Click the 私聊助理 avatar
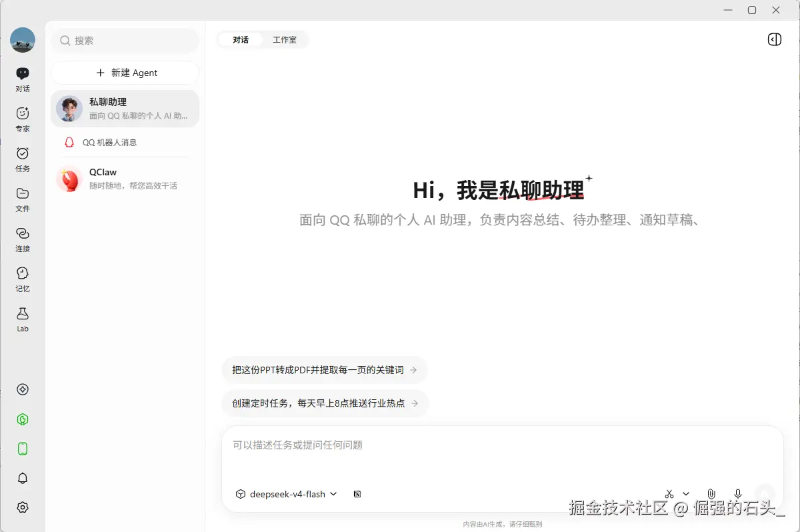The image size is (800, 532). pos(69,109)
